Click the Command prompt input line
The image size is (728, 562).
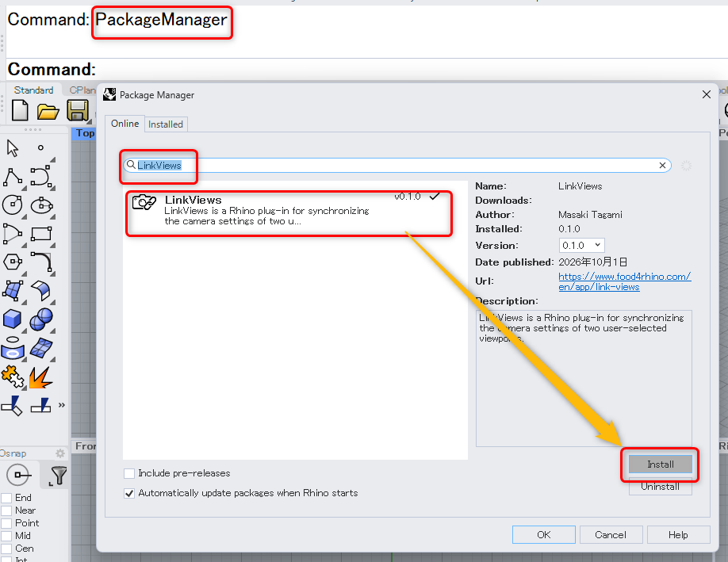[367, 70]
